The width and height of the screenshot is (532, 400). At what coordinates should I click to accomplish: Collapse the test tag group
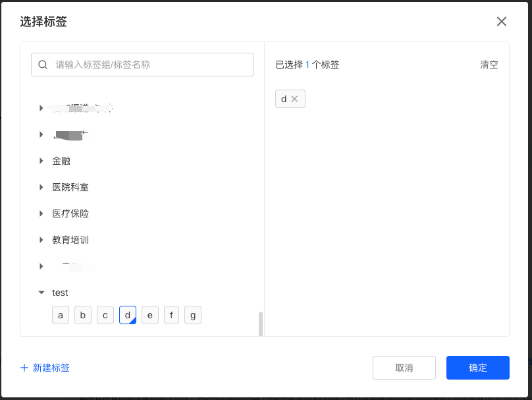41,293
